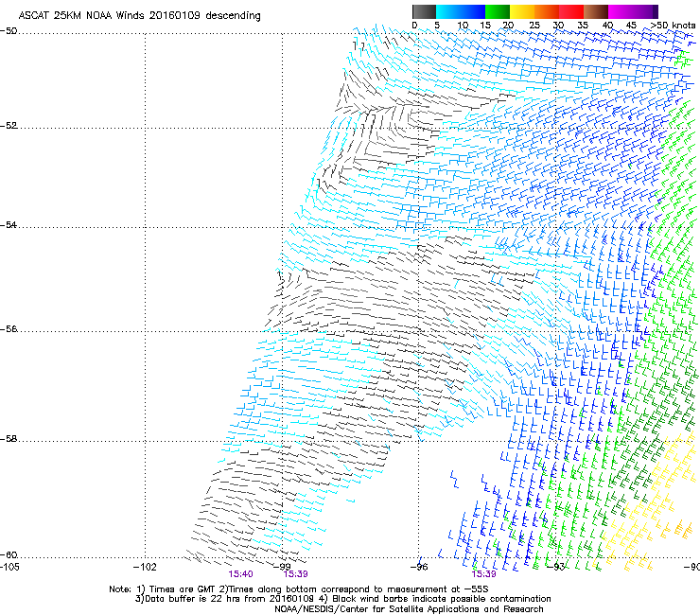Image resolution: width=700 pixels, height=615 pixels.
Task: Select the '-52' latitude axis label
Action: 9,126
